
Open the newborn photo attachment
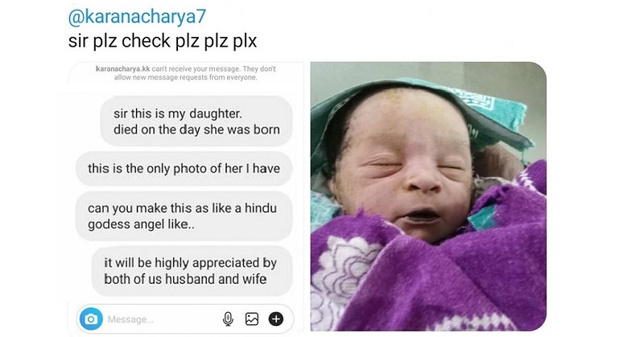point(428,196)
